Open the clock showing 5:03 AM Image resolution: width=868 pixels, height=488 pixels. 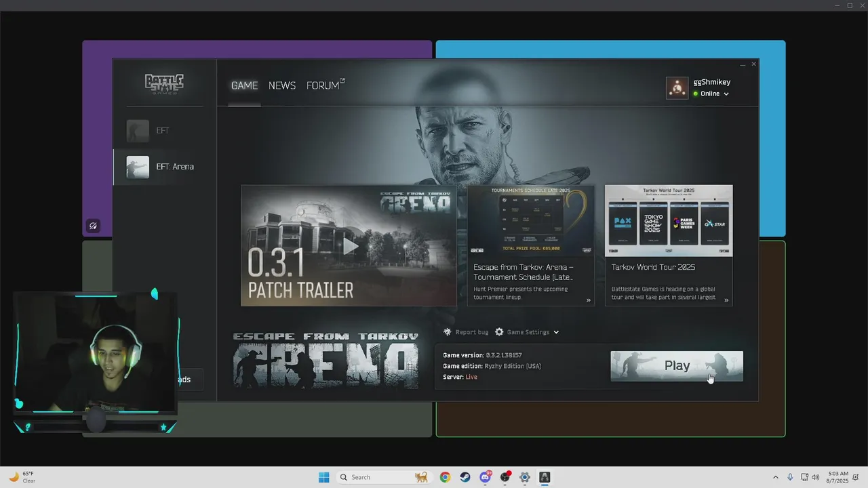pyautogui.click(x=838, y=477)
